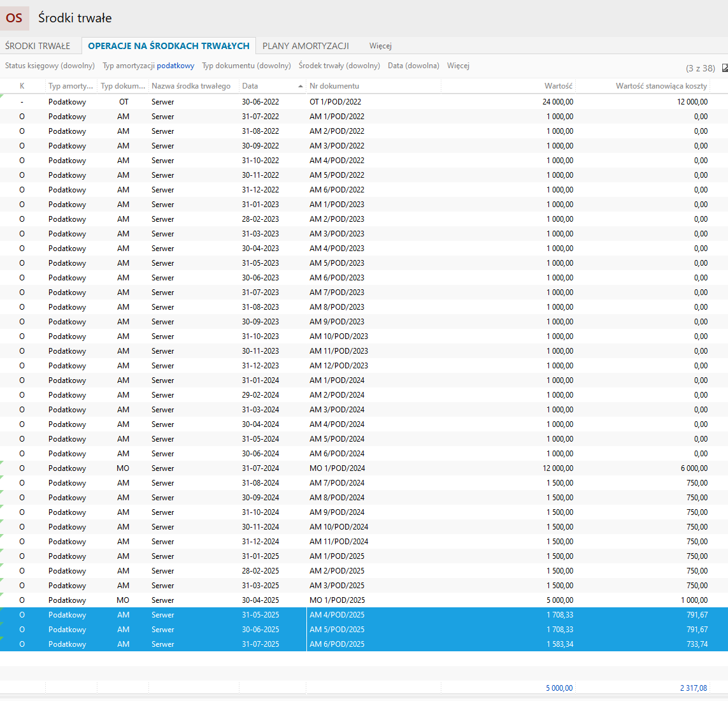This screenshot has height=701, width=728.
Task: Toggle the sort arrow in the Data column header
Action: (x=301, y=86)
